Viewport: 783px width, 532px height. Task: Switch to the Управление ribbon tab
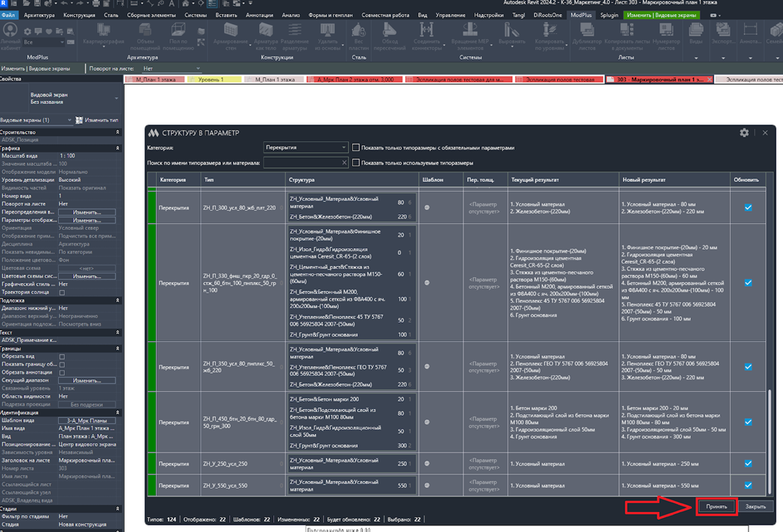450,15
